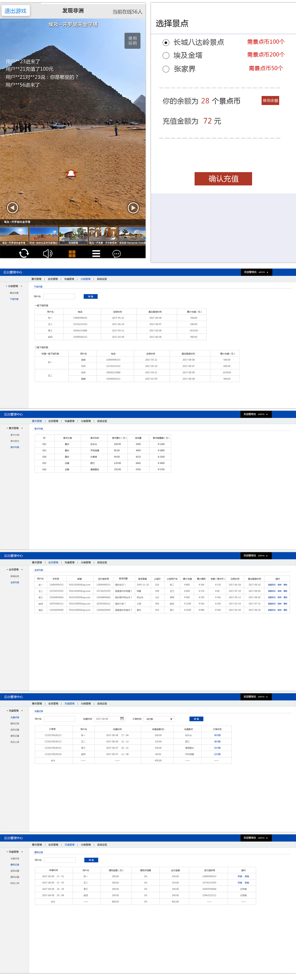Go to next panorama with right arrow

[133, 208]
